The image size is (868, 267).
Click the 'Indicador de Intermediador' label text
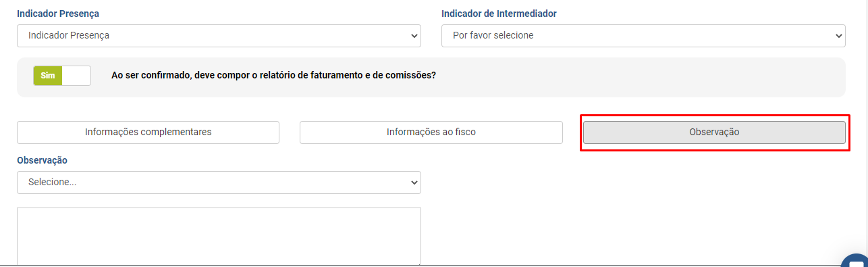[x=499, y=14]
